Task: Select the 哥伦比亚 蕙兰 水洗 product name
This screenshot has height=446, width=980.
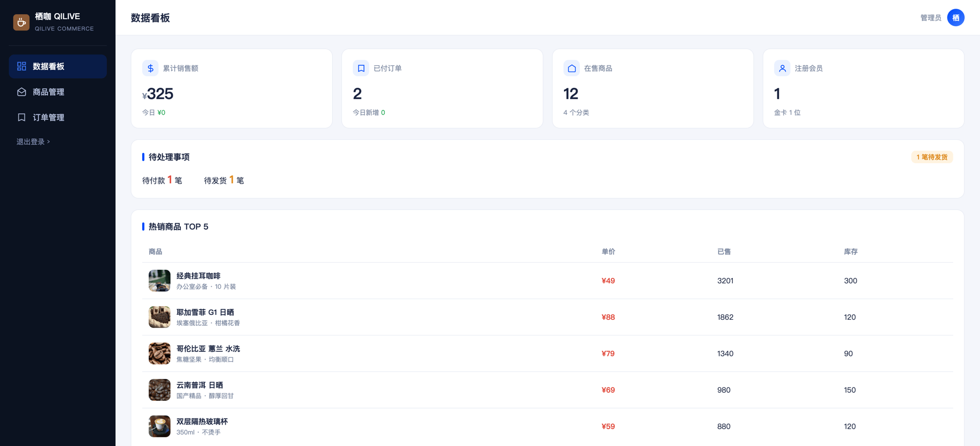Action: click(x=208, y=349)
